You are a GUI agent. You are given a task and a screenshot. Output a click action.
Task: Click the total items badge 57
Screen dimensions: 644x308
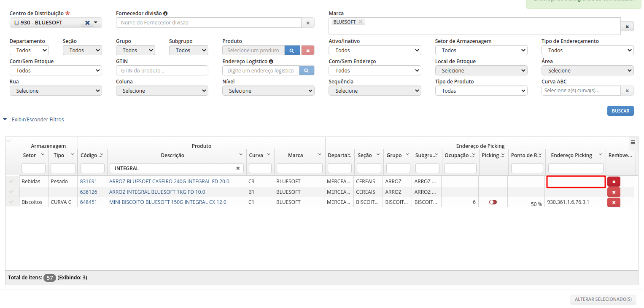pyautogui.click(x=50, y=278)
